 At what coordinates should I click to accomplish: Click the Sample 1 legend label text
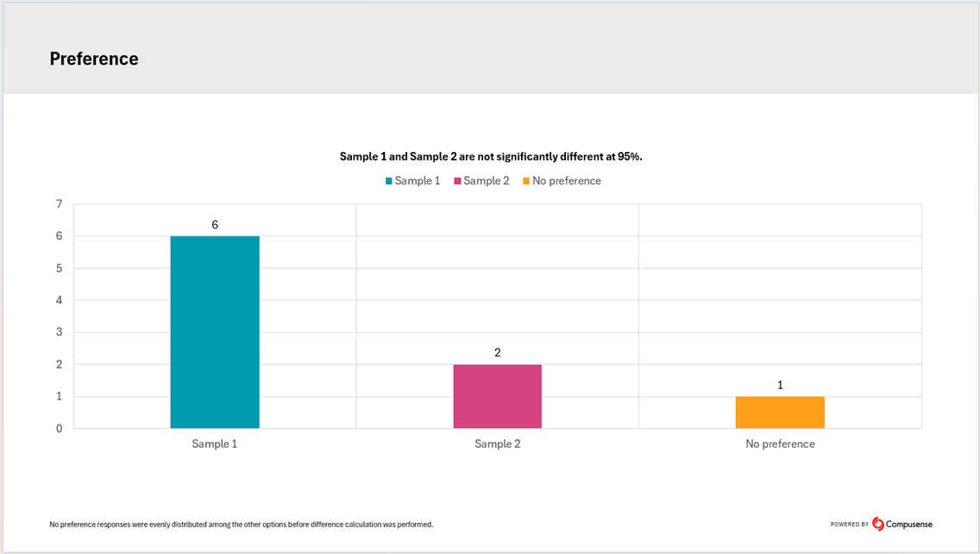tap(418, 181)
